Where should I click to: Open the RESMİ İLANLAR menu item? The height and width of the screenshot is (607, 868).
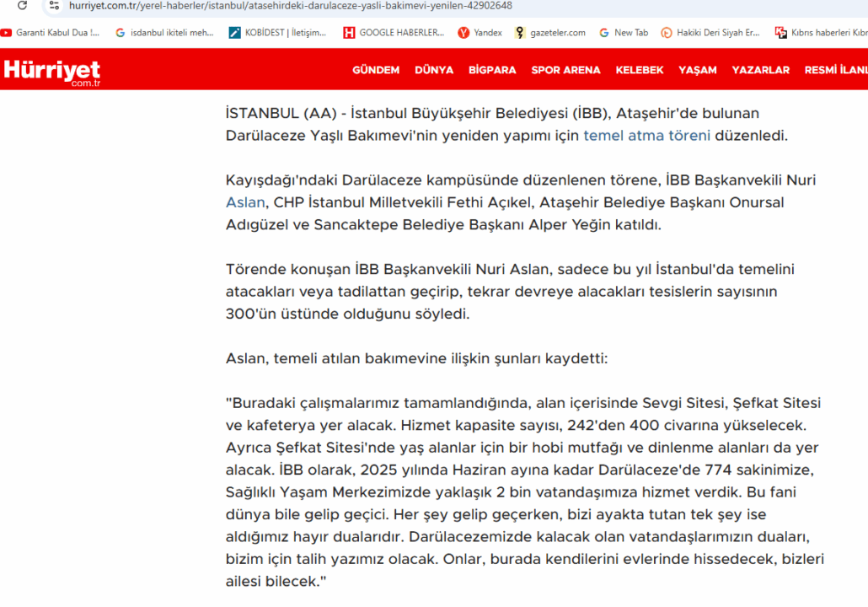click(836, 70)
